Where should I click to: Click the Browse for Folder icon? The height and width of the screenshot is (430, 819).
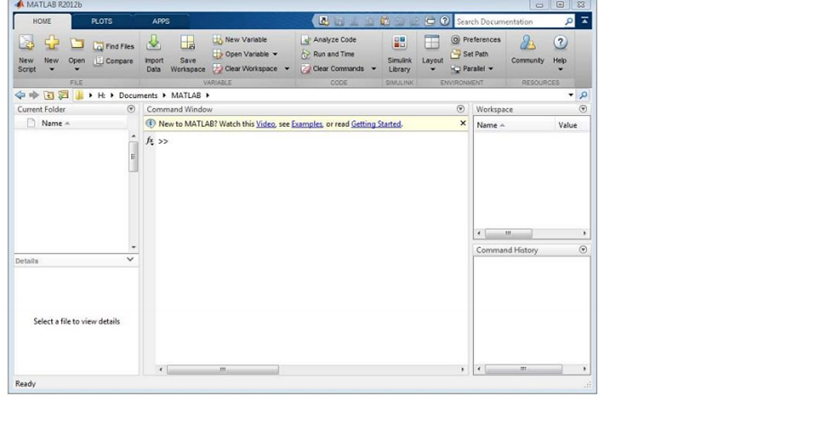click(64, 95)
